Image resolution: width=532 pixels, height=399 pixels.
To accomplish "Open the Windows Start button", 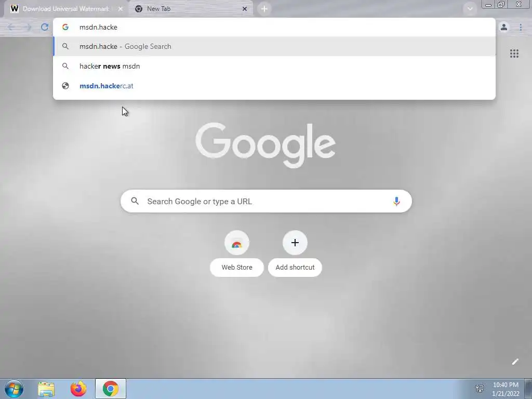I will tap(14, 389).
